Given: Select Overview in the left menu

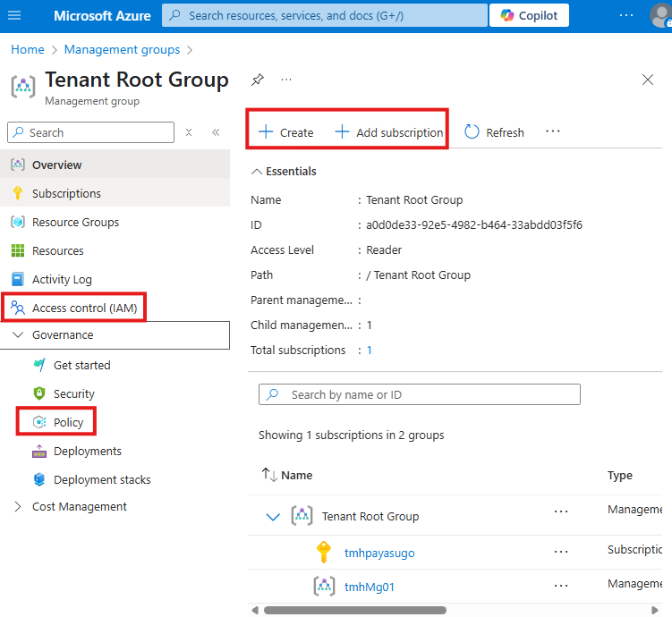Looking at the screenshot, I should 115,165.
